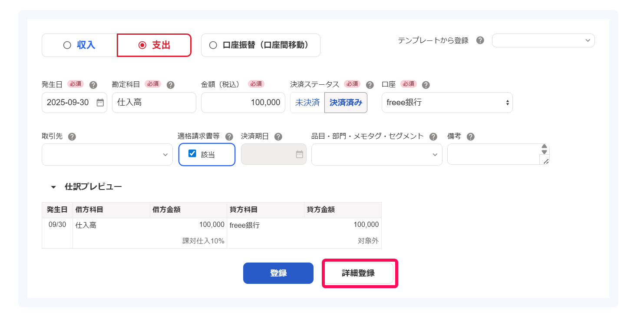Show help icon next to 取引先
Viewport: 644px width, 316px height.
tap(72, 136)
